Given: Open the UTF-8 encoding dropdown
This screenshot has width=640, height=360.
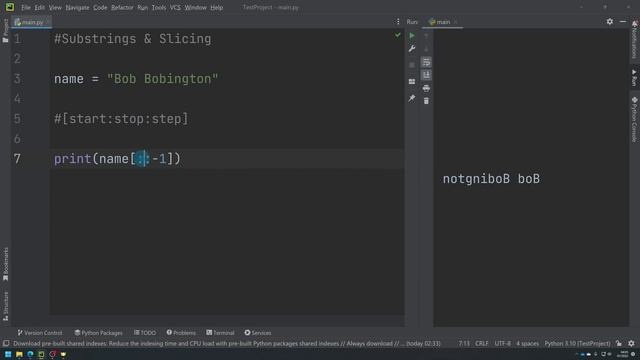Looking at the screenshot, I should click(x=502, y=344).
